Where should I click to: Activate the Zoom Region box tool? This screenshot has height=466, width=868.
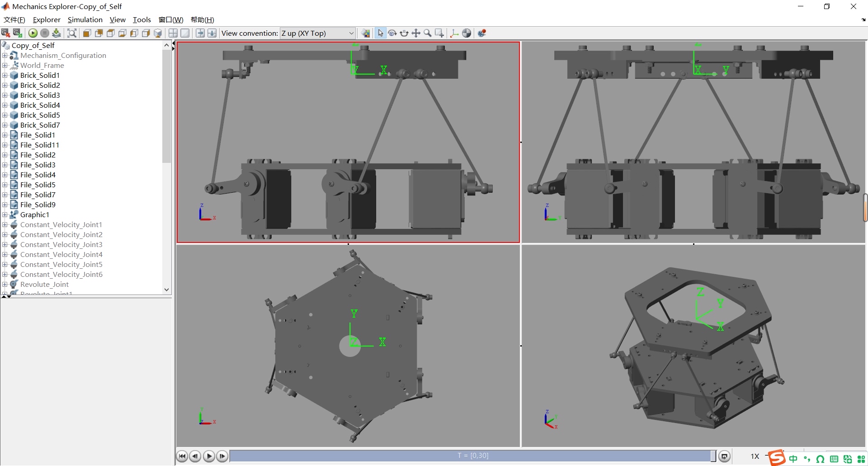(439, 33)
